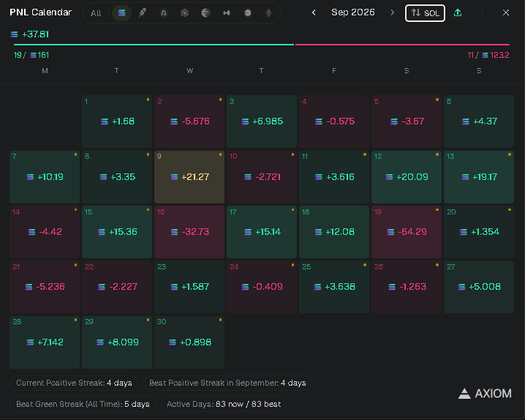Click the Active Days: 83 now chip

click(224, 404)
